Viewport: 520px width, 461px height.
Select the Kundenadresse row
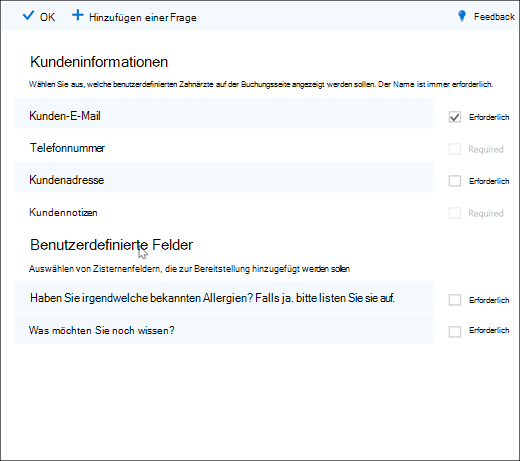[x=223, y=178]
